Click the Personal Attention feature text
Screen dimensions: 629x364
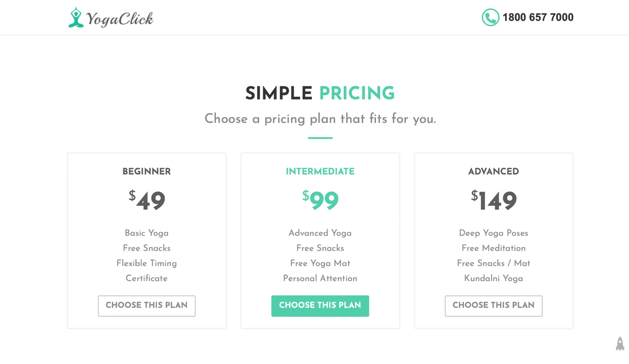(320, 278)
